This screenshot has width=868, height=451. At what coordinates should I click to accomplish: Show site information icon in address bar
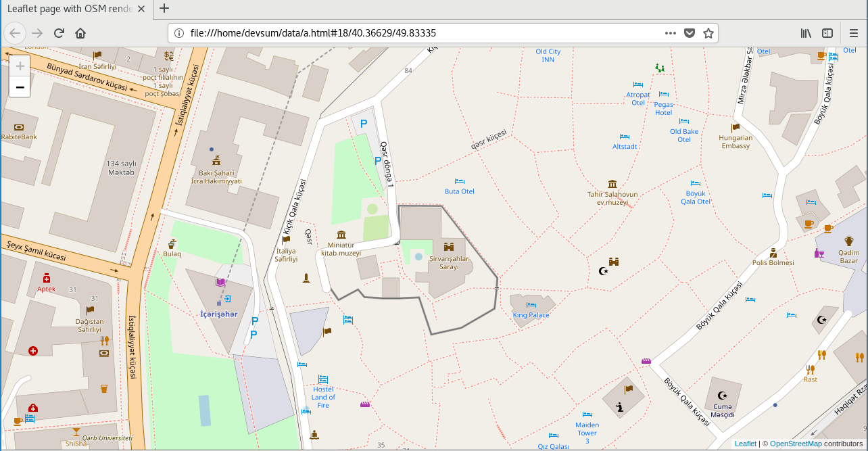pyautogui.click(x=179, y=33)
